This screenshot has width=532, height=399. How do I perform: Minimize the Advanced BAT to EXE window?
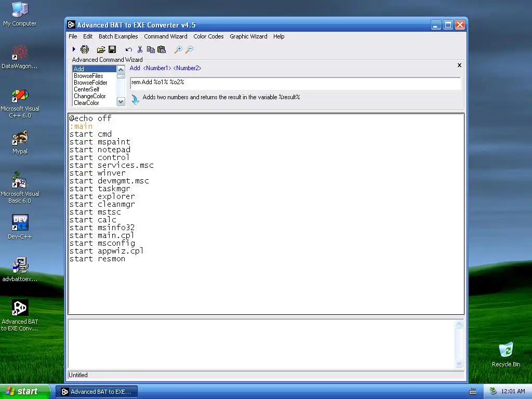pos(436,25)
